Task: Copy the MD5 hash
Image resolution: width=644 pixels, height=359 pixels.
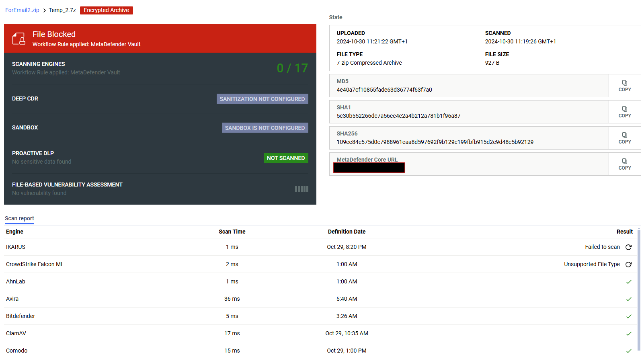Action: 625,86
